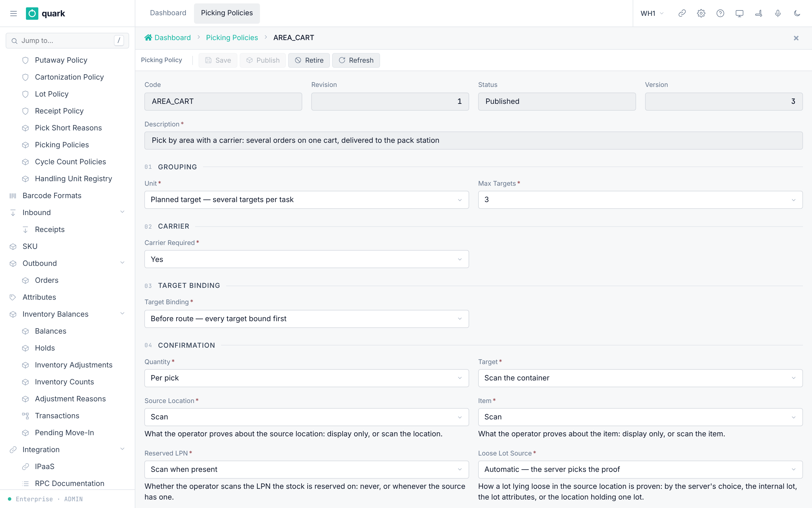This screenshot has height=508, width=812.
Task: Open Target Binding dropdown
Action: coord(306,319)
